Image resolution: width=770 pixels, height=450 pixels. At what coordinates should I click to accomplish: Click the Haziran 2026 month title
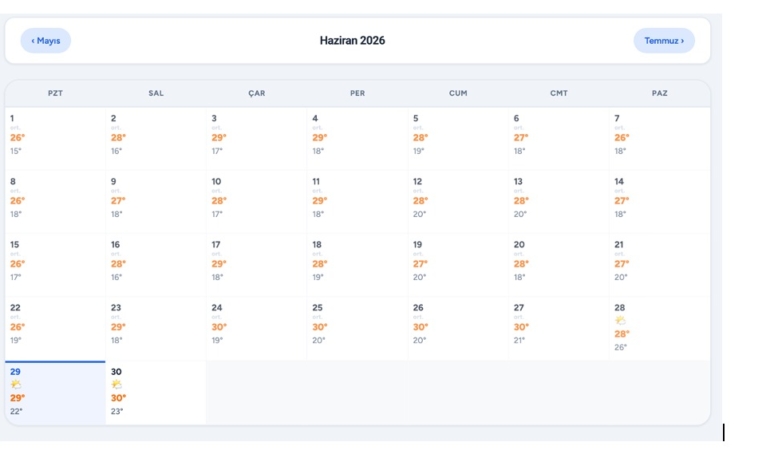point(352,41)
